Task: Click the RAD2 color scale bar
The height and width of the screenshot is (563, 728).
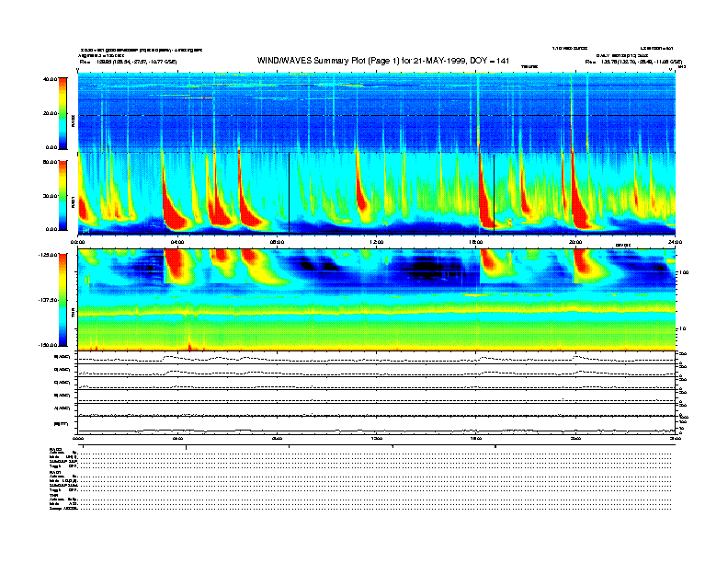Action: coord(63,113)
